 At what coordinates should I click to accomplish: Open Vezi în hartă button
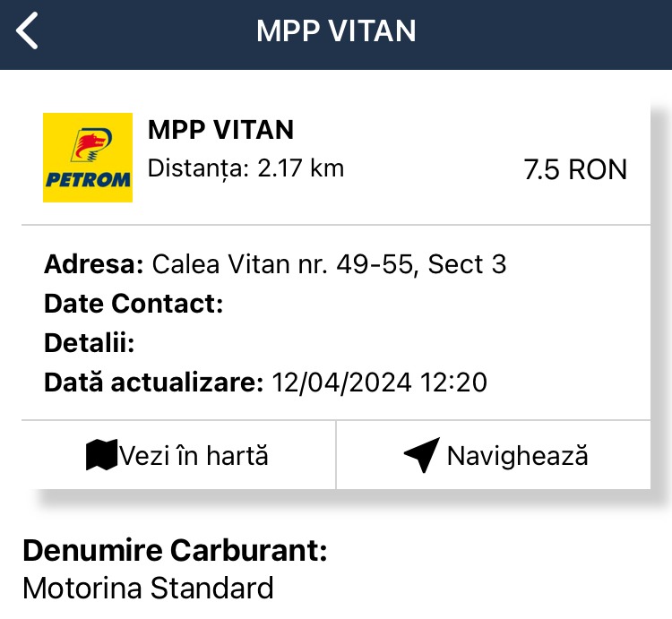178,454
